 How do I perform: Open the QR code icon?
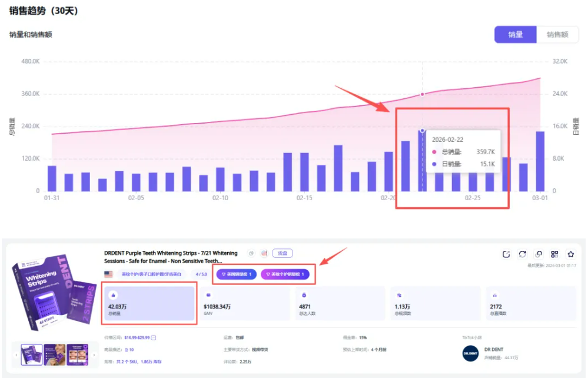554,254
